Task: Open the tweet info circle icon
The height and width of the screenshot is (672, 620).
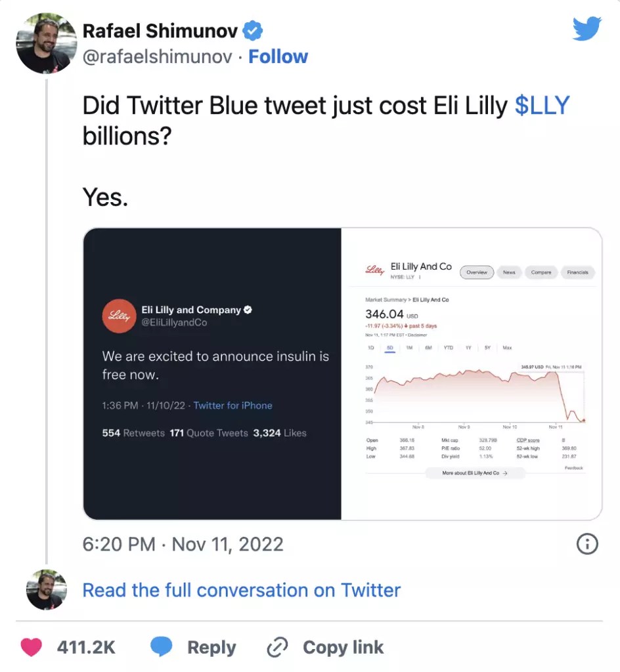Action: click(x=587, y=544)
